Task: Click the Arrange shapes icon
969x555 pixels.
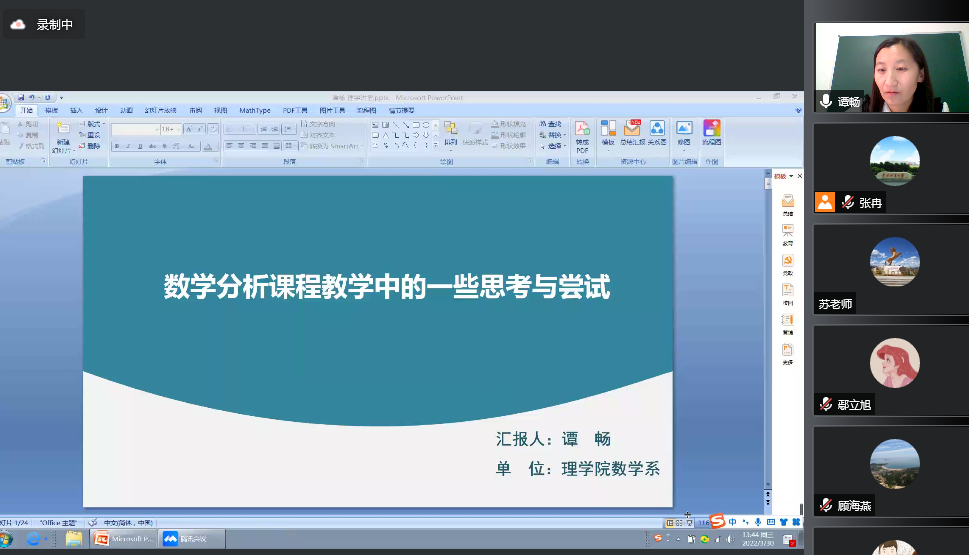Action: coord(450,133)
